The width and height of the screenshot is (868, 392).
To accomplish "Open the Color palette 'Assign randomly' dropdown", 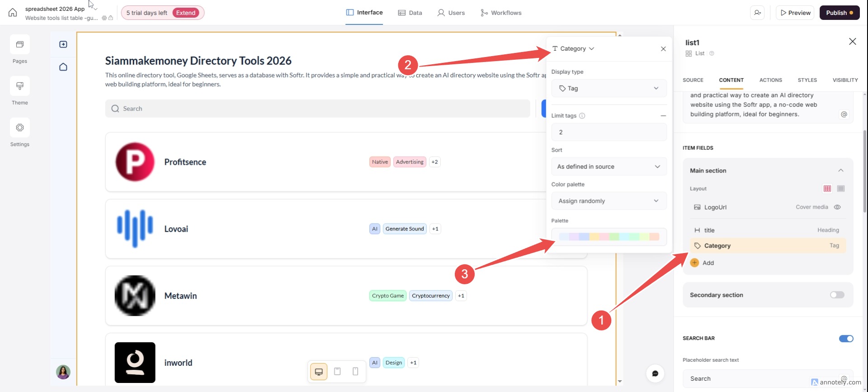I will [x=609, y=201].
